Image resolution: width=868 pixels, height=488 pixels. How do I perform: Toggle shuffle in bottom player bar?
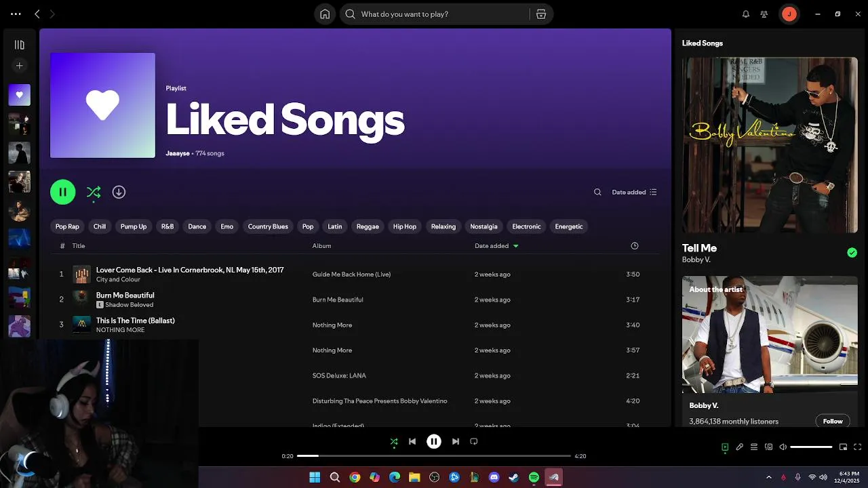394,442
